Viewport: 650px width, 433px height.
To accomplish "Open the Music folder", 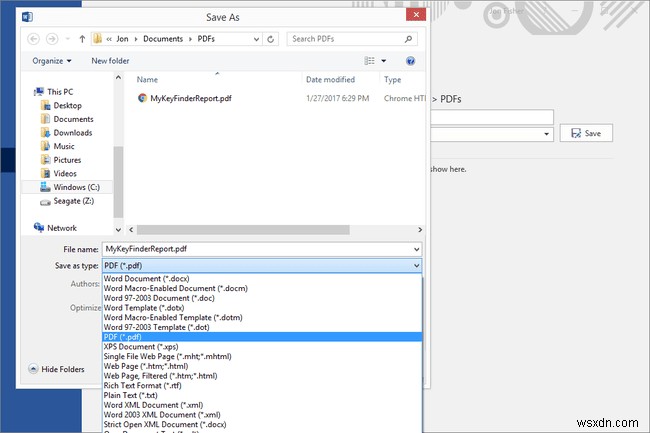I will (63, 146).
